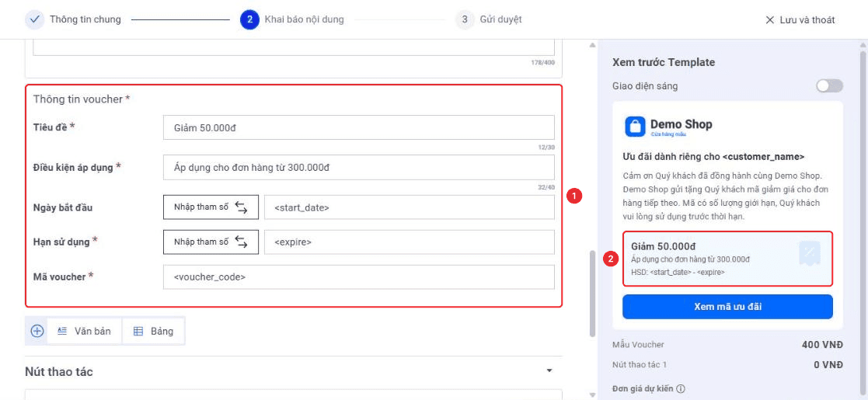Click the checkmark icon of Thông tin chung step

coord(34,19)
